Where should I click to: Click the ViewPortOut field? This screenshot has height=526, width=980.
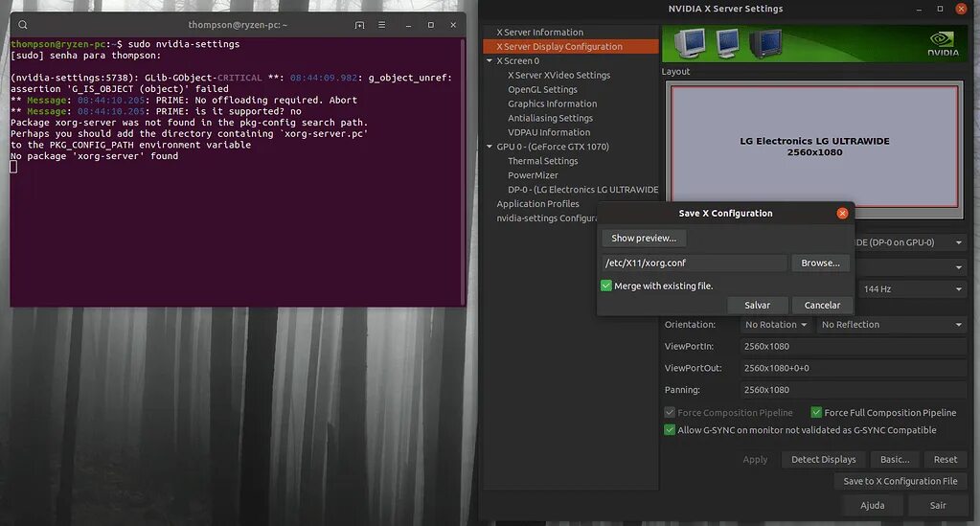click(x=854, y=368)
